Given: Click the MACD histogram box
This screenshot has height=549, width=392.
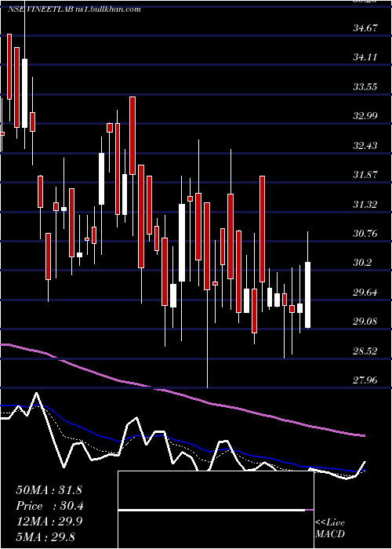Looking at the screenshot, I should [x=216, y=510].
